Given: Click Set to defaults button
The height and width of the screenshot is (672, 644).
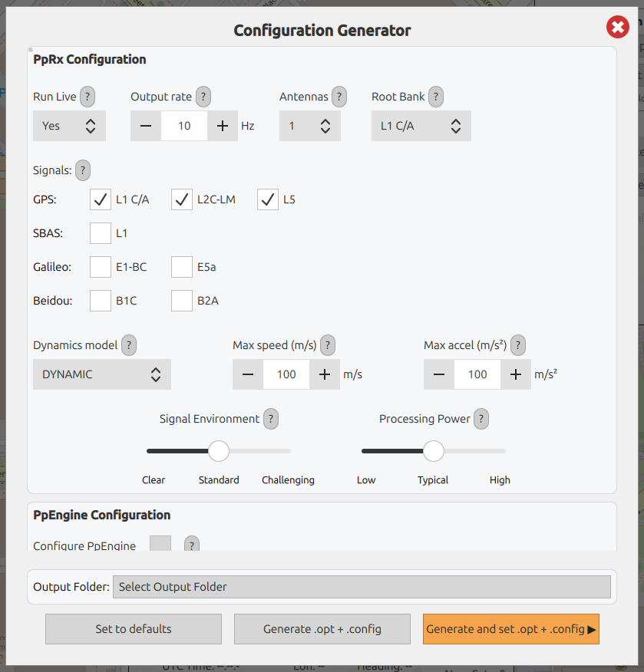Looking at the screenshot, I should pyautogui.click(x=134, y=629).
